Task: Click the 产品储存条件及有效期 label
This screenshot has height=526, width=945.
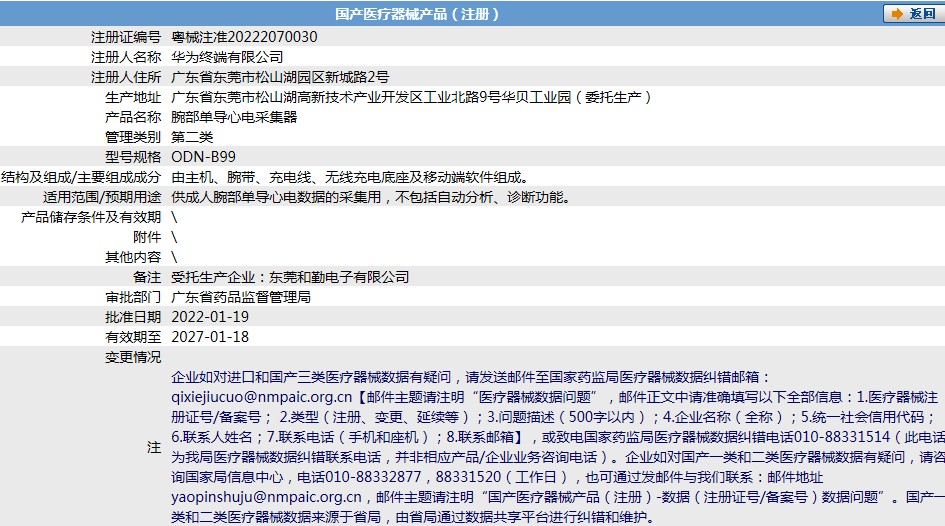Action: coord(91,217)
